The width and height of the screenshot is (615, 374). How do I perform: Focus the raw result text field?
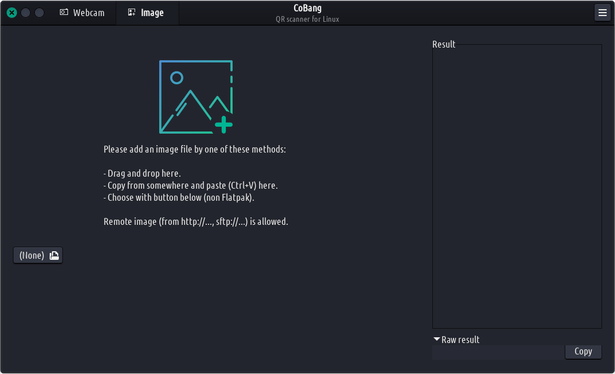point(498,352)
